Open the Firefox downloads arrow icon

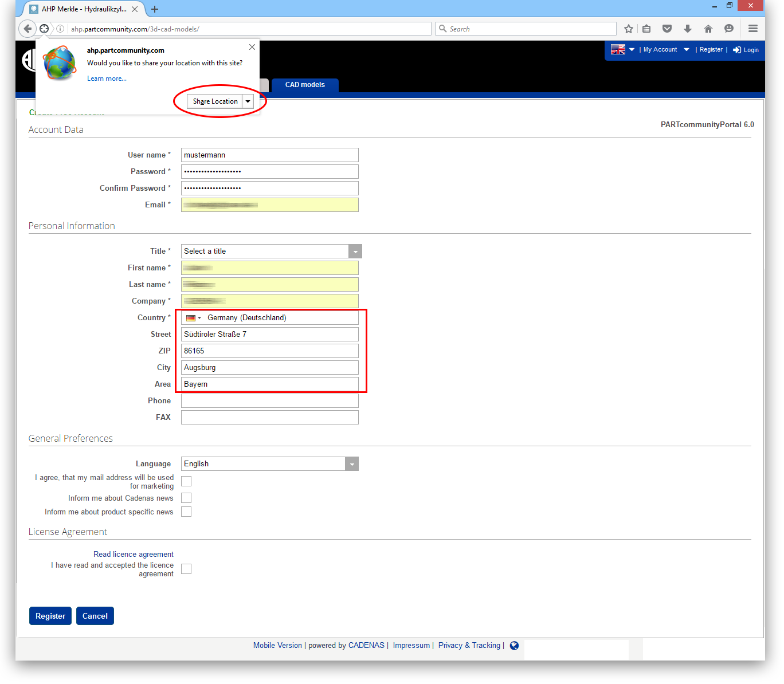688,29
